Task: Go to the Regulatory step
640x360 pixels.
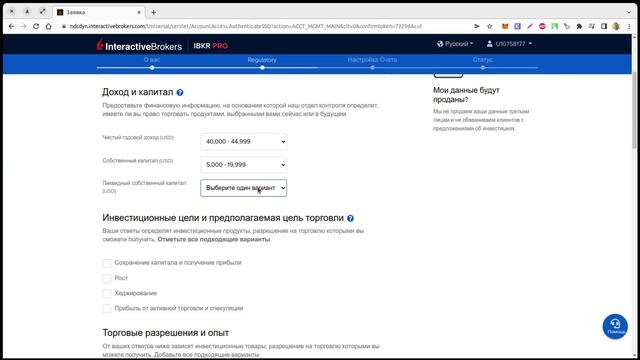Action: pos(262,60)
